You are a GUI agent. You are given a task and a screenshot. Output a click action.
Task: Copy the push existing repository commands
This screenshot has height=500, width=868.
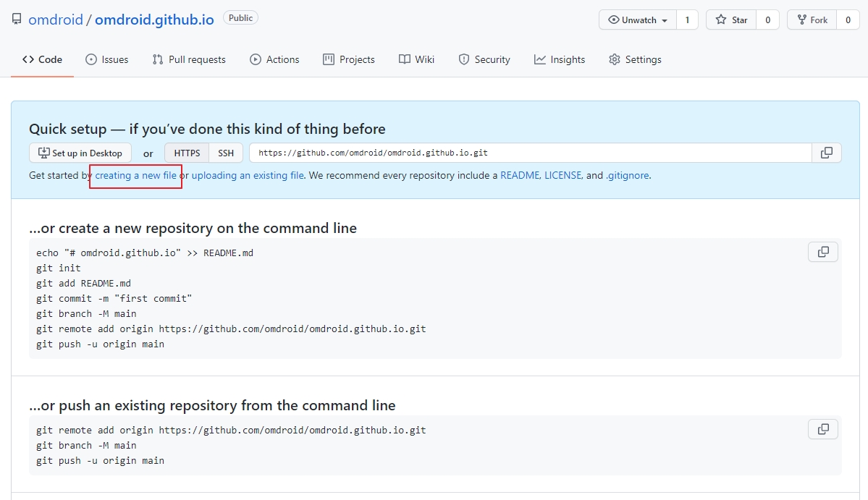pos(823,428)
